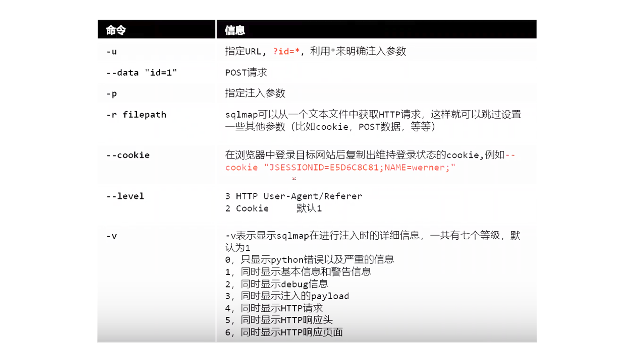
Task: Click the 指定注入参数 description
Action: coord(255,93)
